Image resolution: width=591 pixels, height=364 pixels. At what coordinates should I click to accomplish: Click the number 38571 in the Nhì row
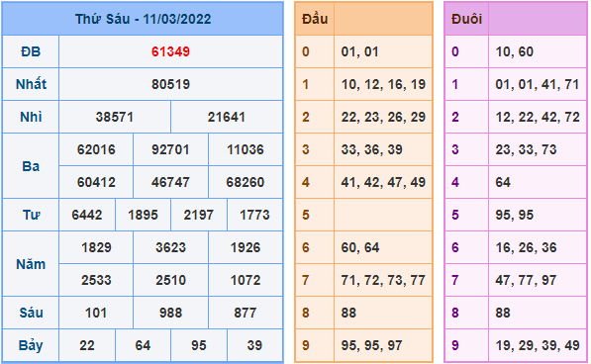click(x=115, y=117)
